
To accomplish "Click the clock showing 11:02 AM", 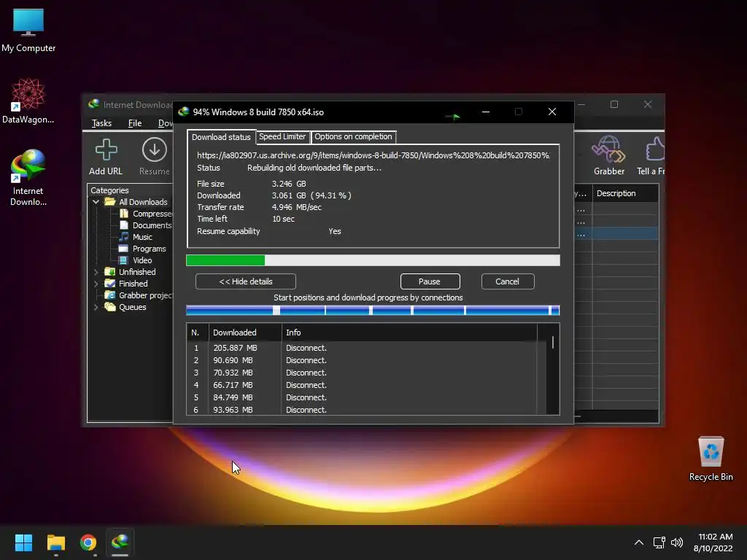I will (716, 537).
